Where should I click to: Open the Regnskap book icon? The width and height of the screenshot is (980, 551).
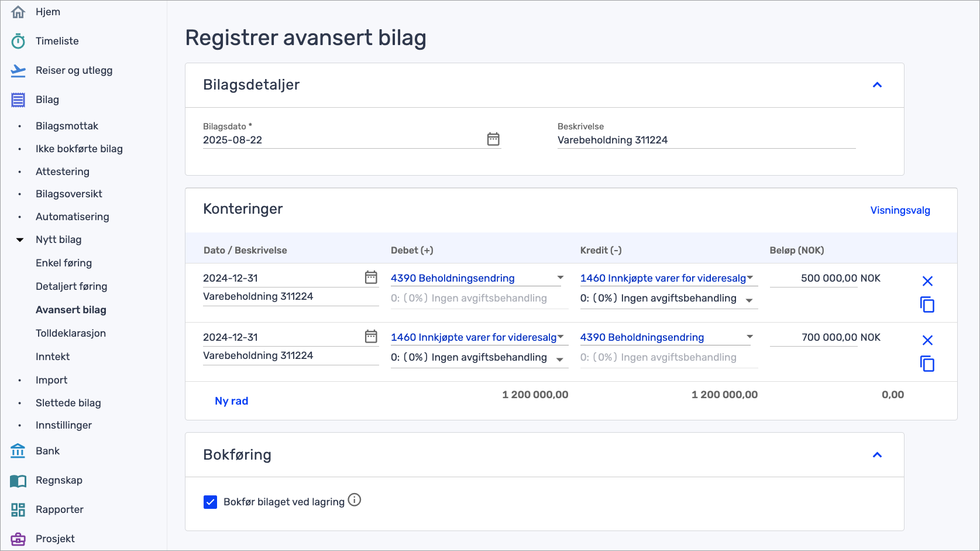coord(18,480)
